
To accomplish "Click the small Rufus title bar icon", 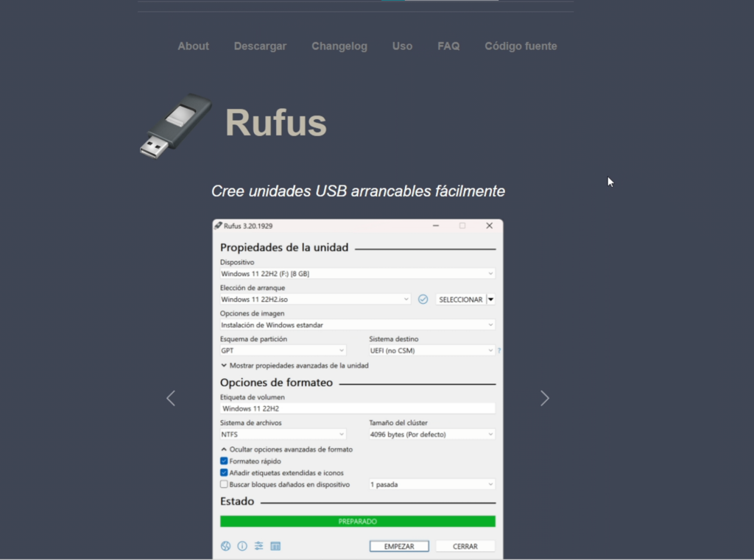I will [218, 225].
